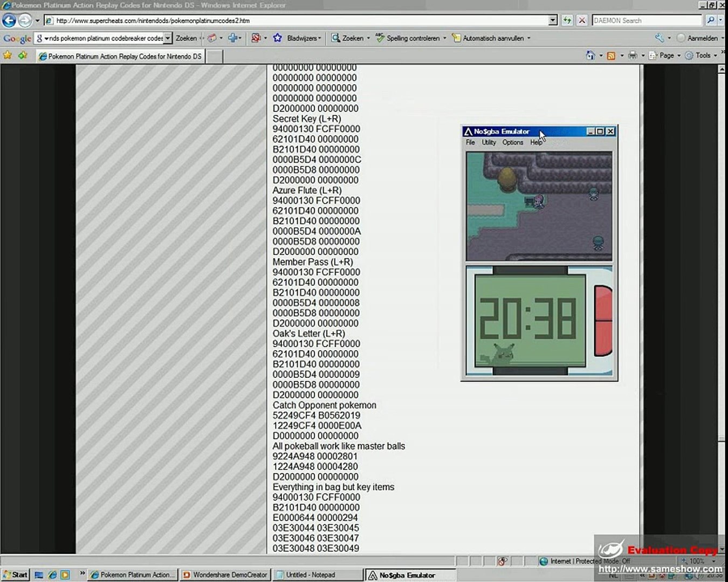Click the IE Home icon
Viewport: 728px width, 582px height.
click(x=590, y=56)
